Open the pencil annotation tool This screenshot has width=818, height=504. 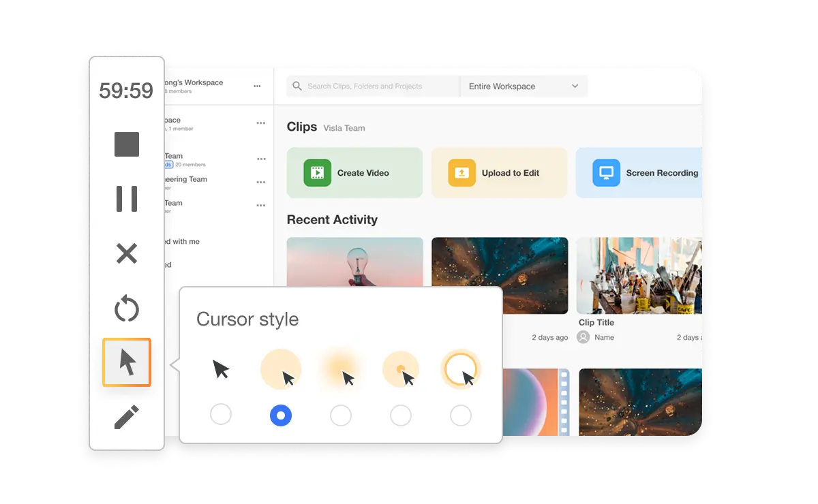126,418
